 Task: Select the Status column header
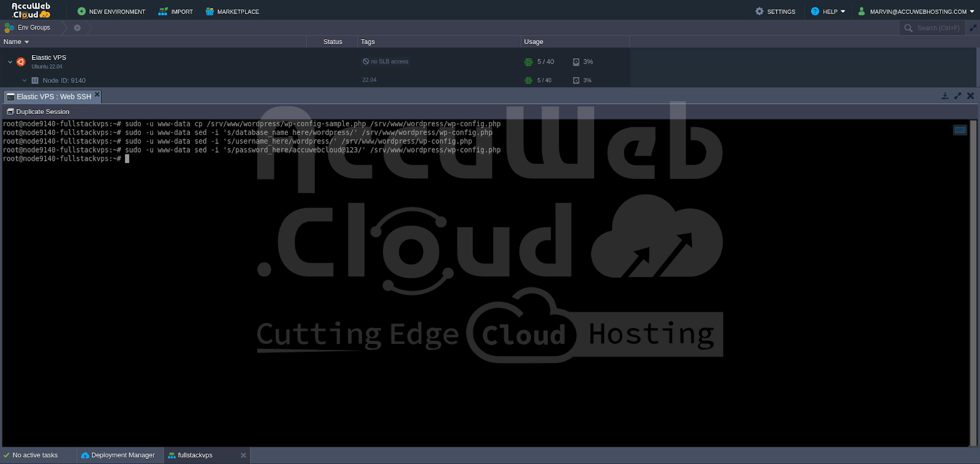pos(333,42)
